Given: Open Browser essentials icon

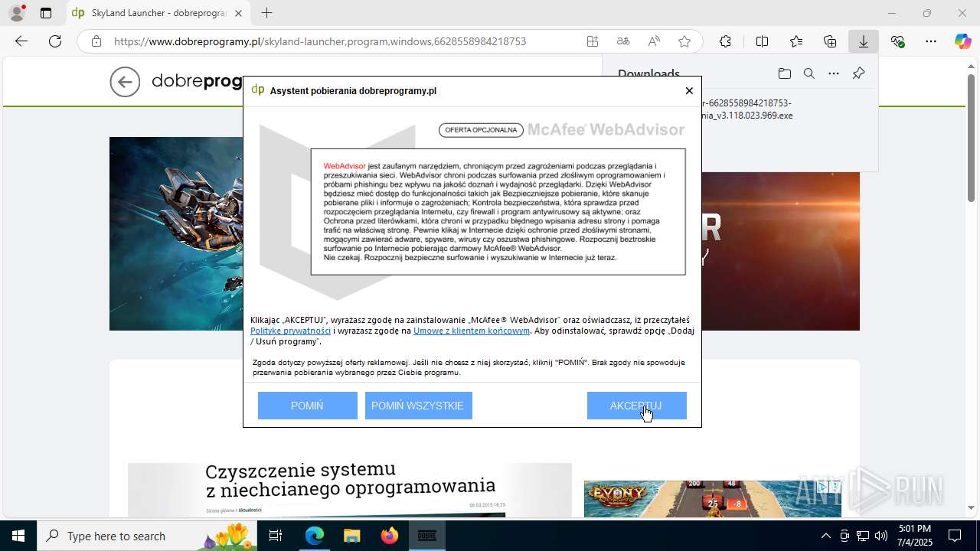Looking at the screenshot, I should (x=897, y=41).
